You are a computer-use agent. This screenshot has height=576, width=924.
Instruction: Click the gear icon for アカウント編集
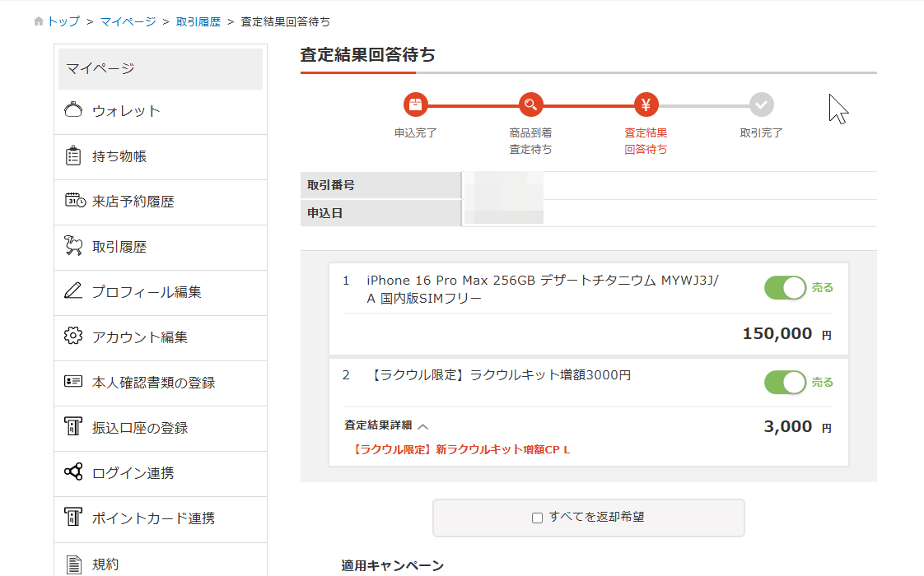[x=73, y=337]
